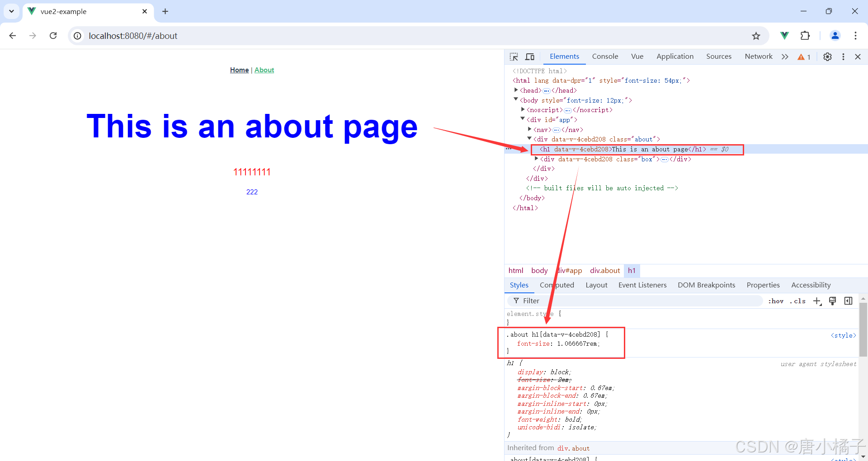Click the Home navigation link
This screenshot has width=868, height=461.
click(x=239, y=70)
